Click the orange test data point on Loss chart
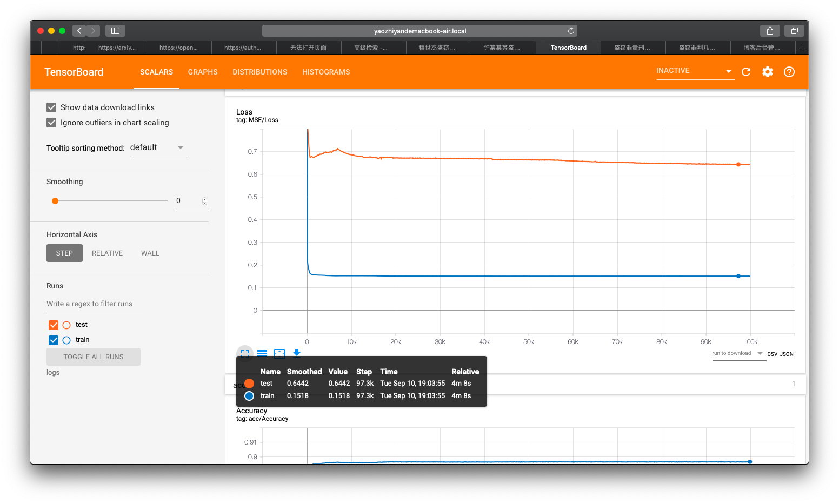The width and height of the screenshot is (839, 504). [738, 164]
